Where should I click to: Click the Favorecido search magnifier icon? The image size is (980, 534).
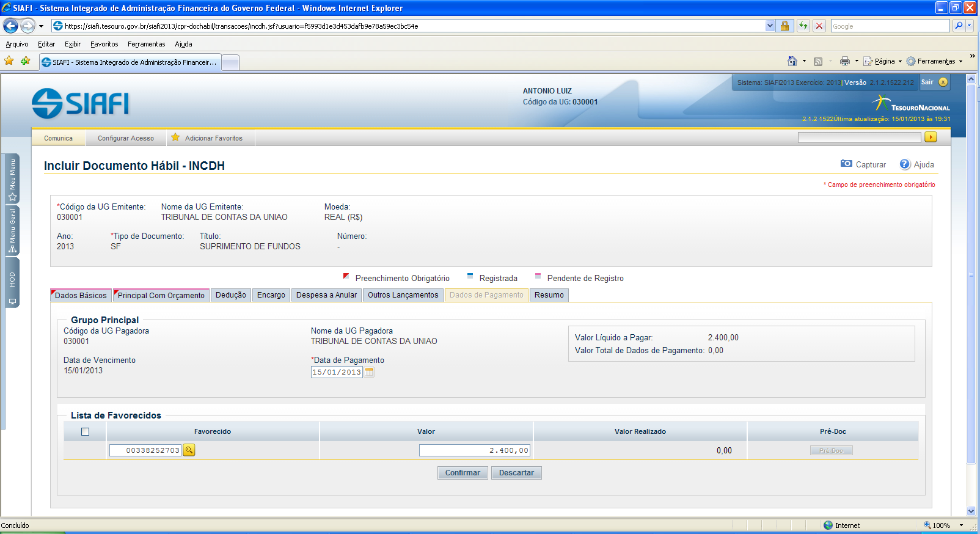(189, 450)
